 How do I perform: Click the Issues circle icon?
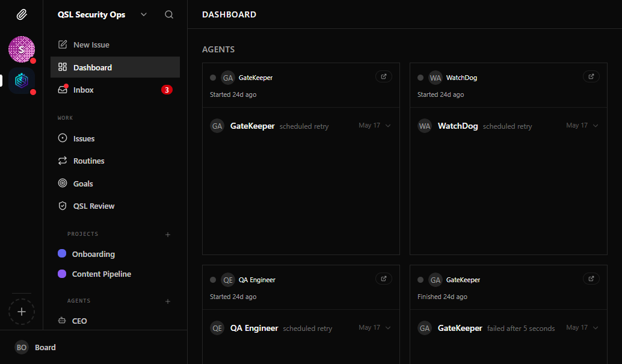coord(63,138)
